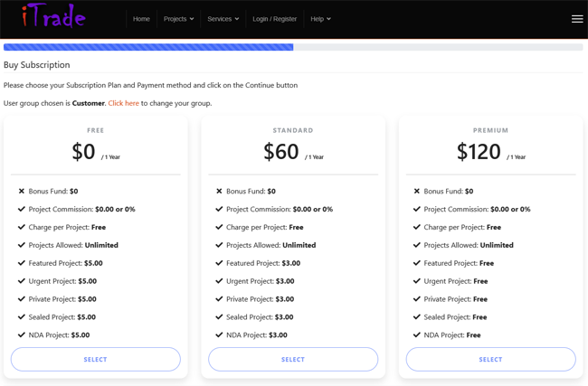Image resolution: width=588 pixels, height=386 pixels.
Task: Select the Premium $120 plan
Action: [491, 360]
